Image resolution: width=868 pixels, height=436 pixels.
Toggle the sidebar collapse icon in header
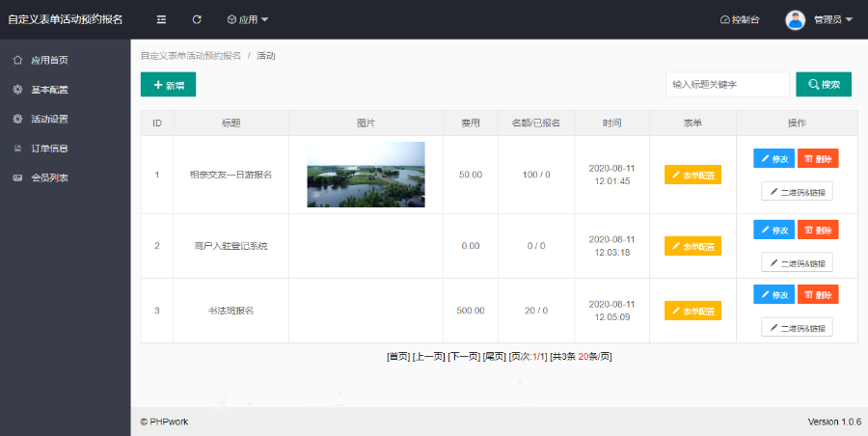pos(161,19)
